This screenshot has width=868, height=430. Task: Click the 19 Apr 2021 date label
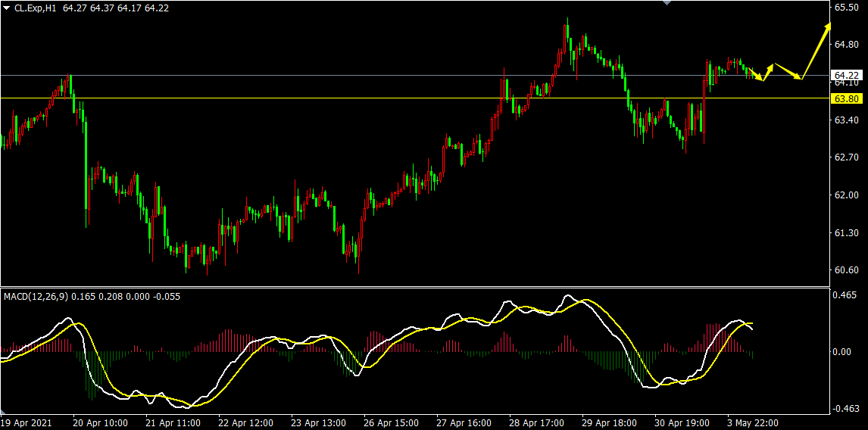(27, 422)
